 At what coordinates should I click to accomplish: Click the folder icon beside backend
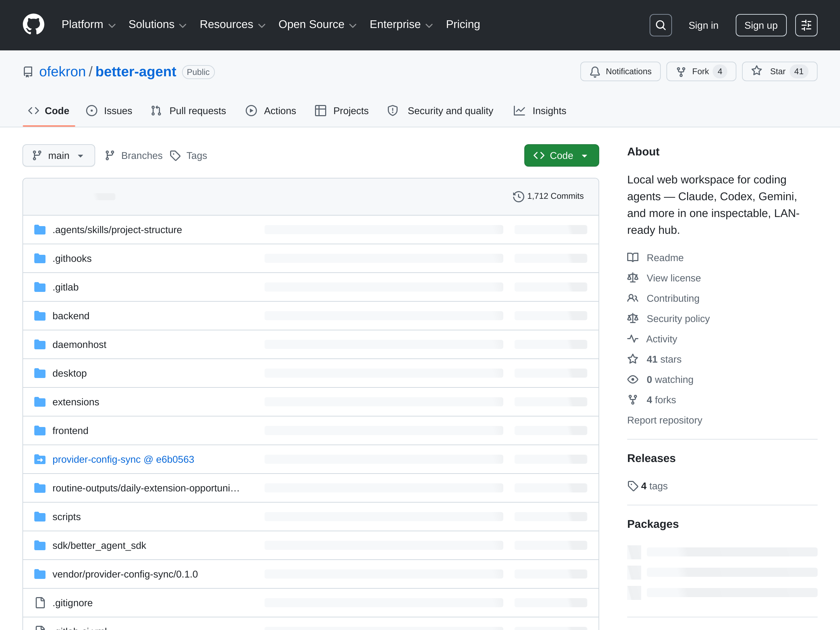click(x=40, y=316)
